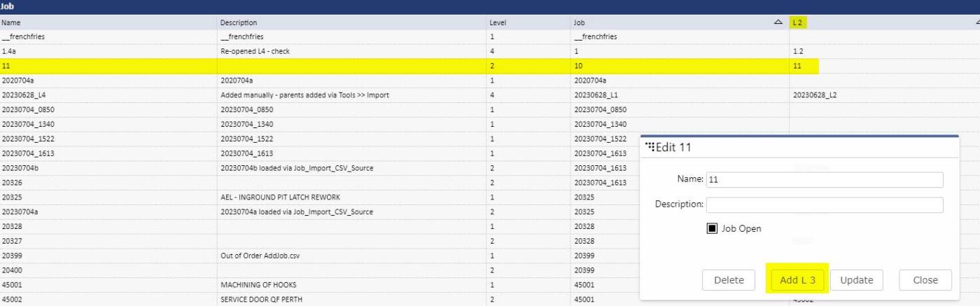Click the sort arrow beside the L 2 column

click(977, 22)
